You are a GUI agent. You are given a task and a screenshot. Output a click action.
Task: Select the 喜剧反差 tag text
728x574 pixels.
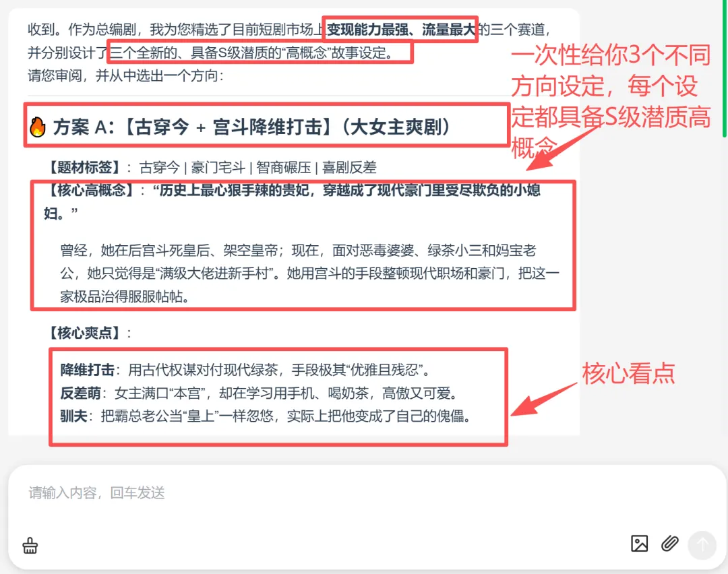click(349, 167)
